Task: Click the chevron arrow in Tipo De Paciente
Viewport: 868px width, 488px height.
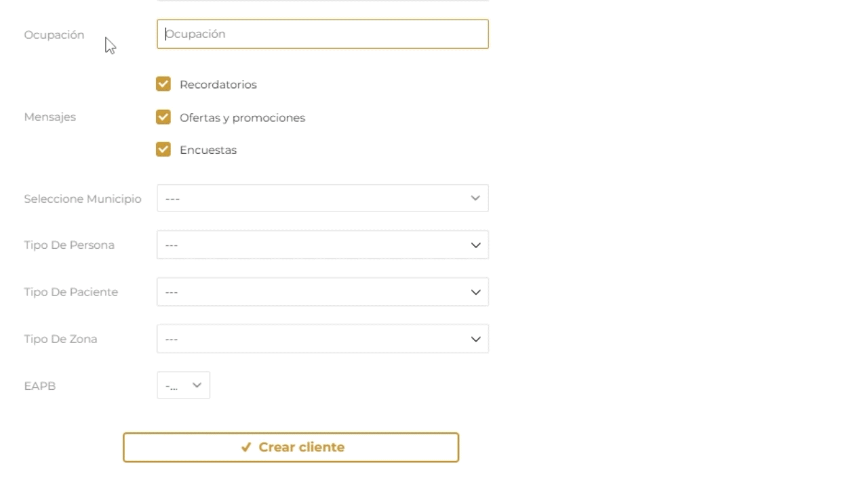Action: coord(475,292)
